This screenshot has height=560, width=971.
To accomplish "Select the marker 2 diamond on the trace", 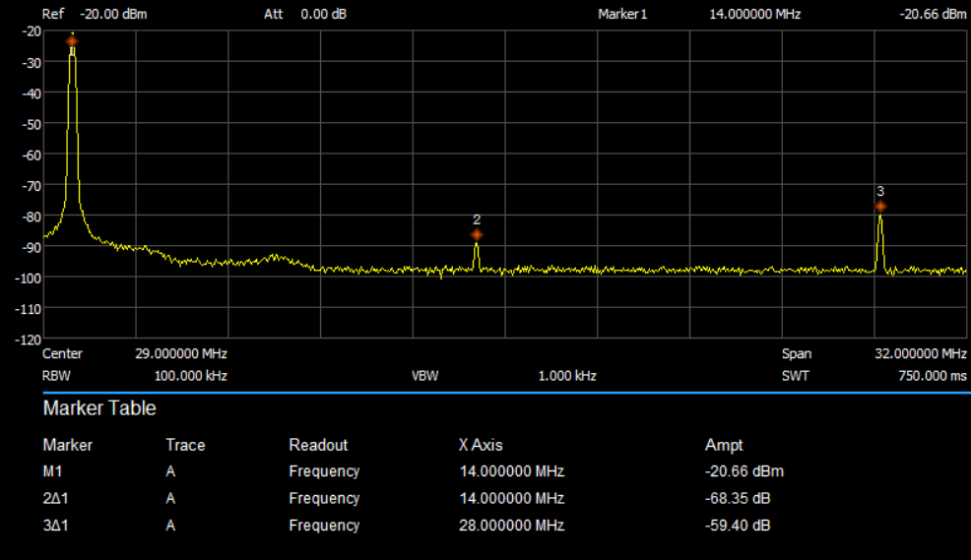I will coord(477,235).
